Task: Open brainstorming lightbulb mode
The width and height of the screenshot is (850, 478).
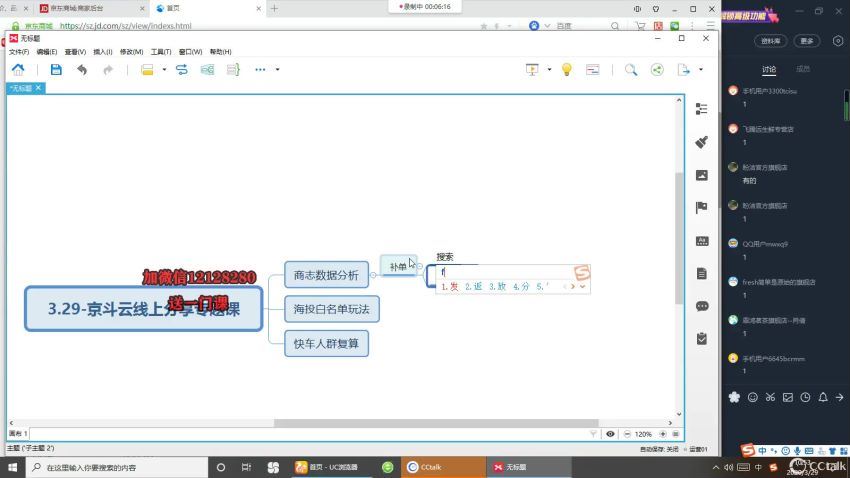Action: (566, 69)
